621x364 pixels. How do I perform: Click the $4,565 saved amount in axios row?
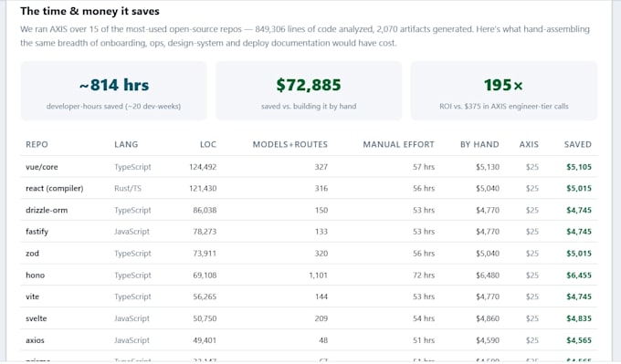579,340
